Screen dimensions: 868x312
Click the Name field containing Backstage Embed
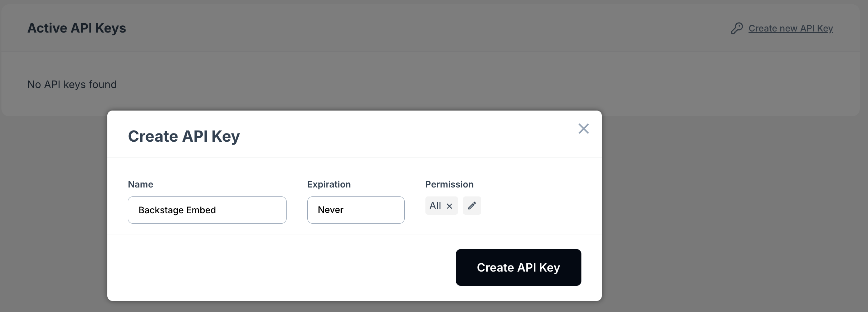pos(207,210)
